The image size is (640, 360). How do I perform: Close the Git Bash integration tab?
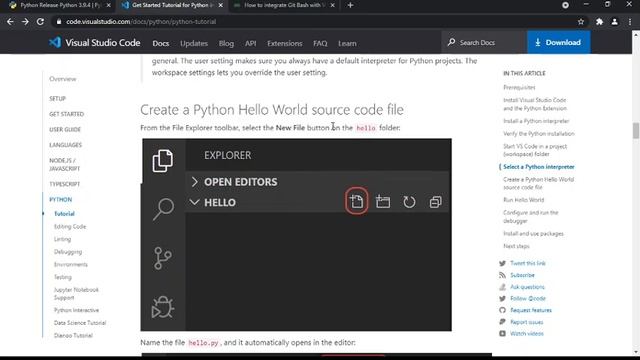tap(332, 5)
